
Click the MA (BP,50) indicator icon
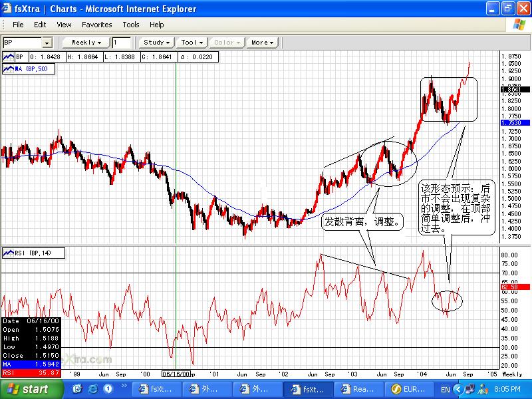(x=9, y=69)
